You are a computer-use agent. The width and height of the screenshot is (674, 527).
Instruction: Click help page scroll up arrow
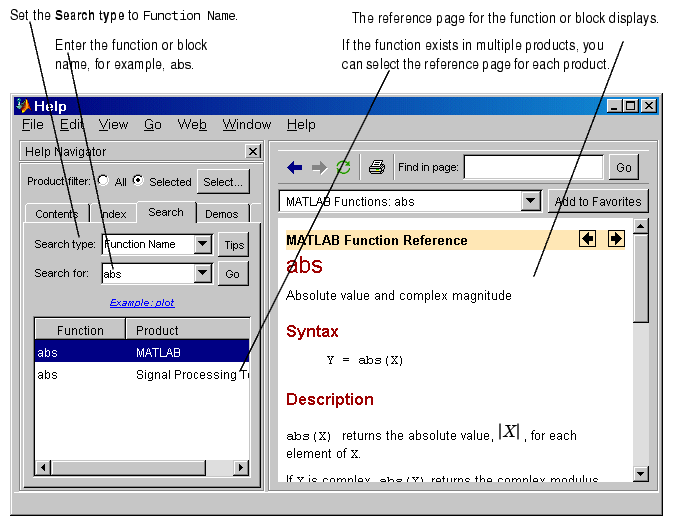coord(640,226)
